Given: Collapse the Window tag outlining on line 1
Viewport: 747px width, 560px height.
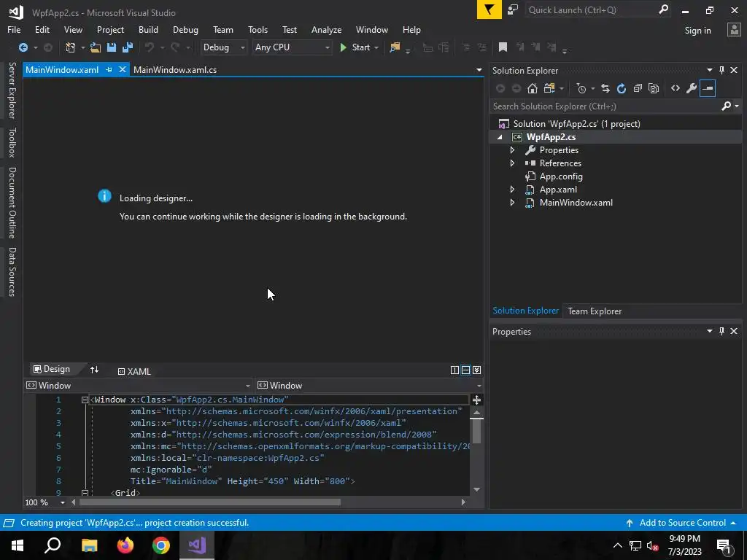Looking at the screenshot, I should tap(85, 400).
